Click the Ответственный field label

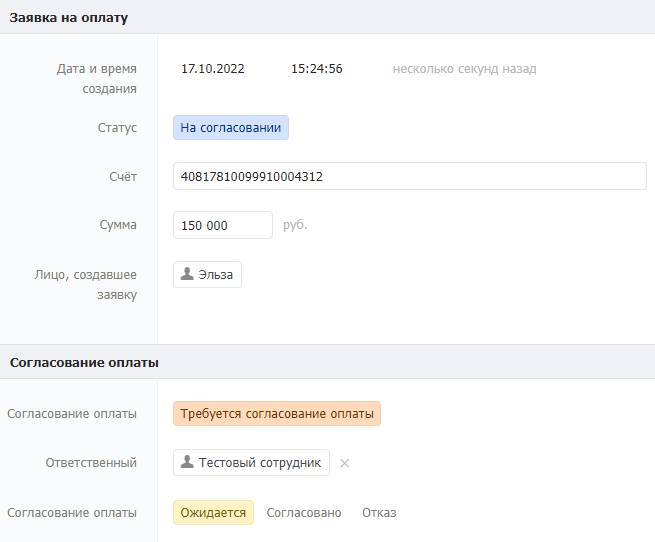coord(91,463)
